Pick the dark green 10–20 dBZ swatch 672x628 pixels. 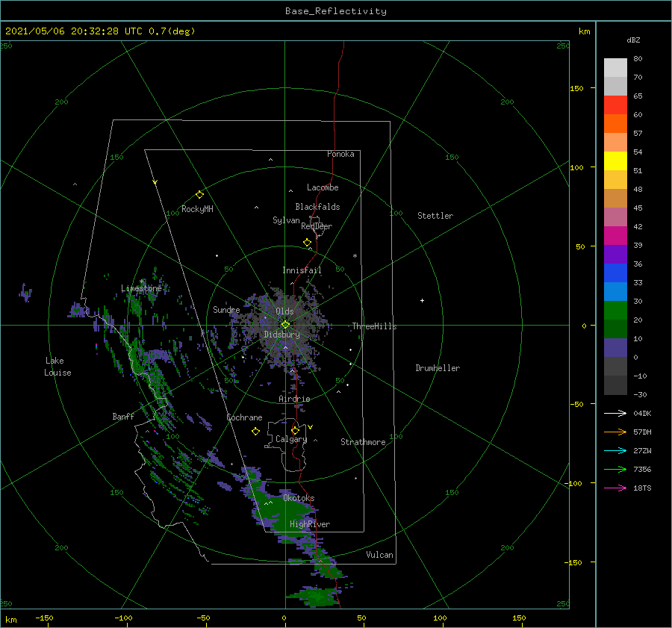(x=615, y=329)
